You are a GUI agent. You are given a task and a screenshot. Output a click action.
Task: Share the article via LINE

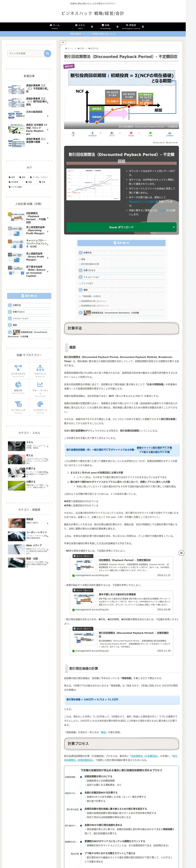pos(151,134)
